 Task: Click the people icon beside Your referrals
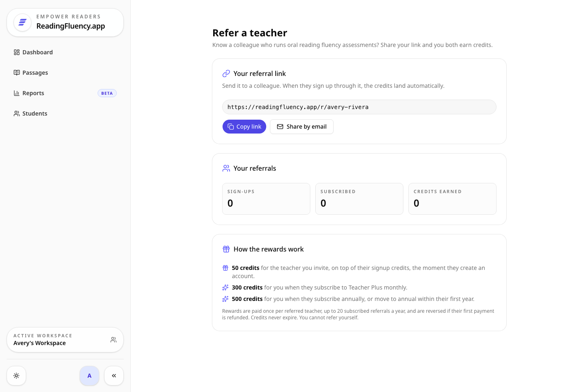[226, 168]
